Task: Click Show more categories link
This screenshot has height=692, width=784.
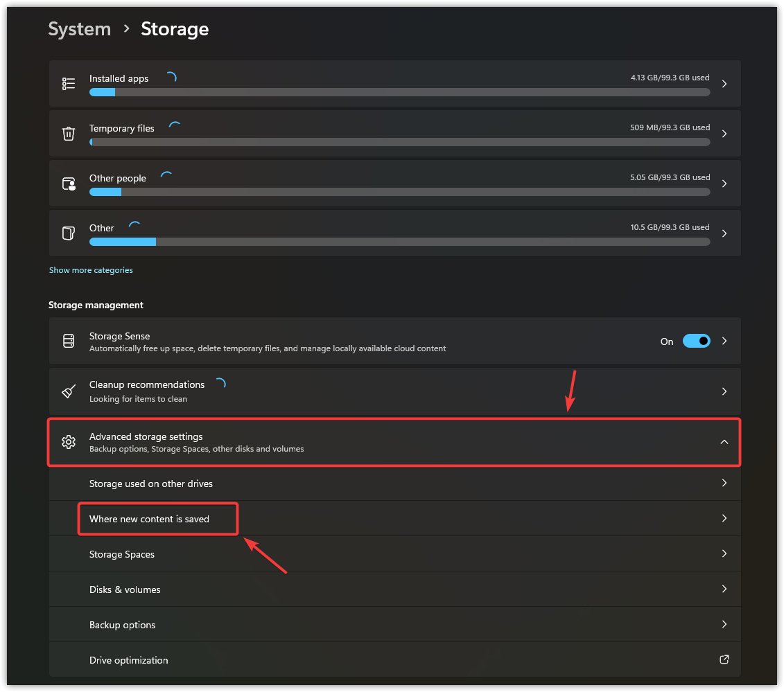Action: (x=91, y=270)
